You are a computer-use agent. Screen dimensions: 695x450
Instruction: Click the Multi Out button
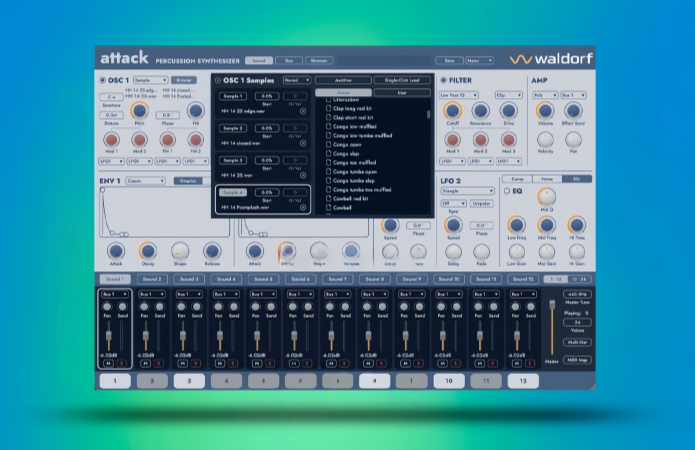[x=577, y=342]
